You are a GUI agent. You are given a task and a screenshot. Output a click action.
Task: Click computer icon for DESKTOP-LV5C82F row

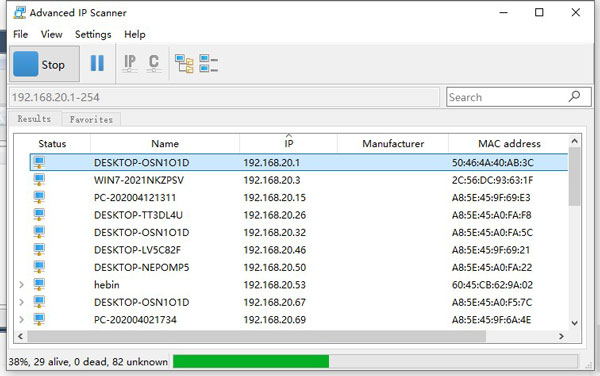[39, 250]
